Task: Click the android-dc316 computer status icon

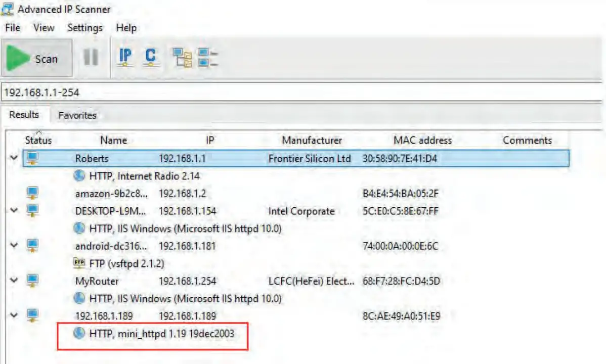Action: click(x=32, y=245)
